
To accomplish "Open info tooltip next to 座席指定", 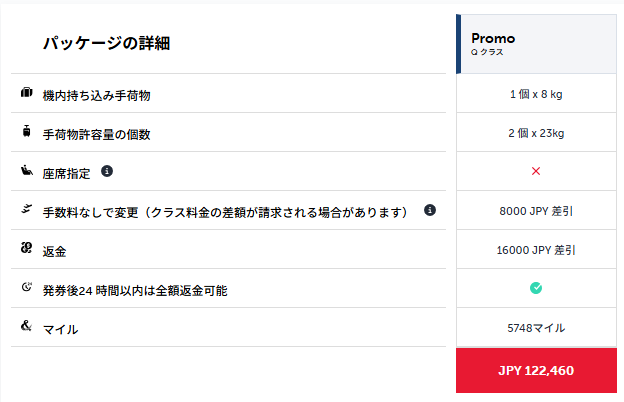I will 107,171.
